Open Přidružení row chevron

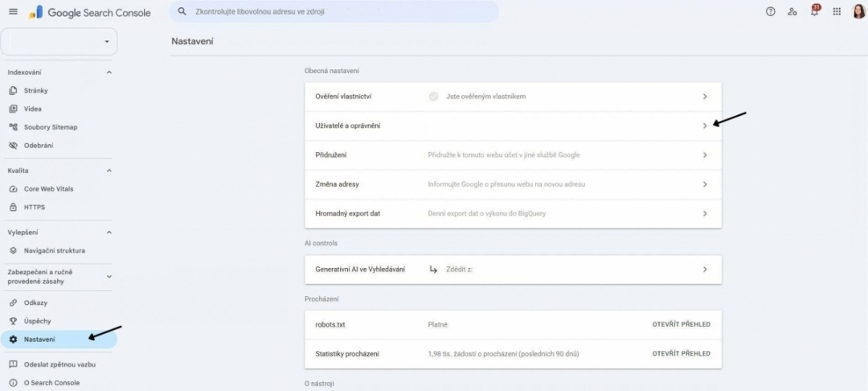(705, 155)
